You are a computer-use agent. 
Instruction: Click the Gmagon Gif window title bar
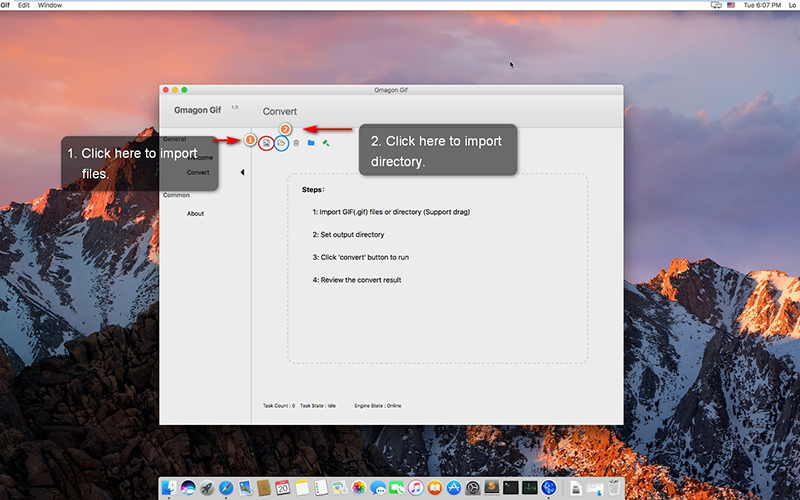[391, 90]
